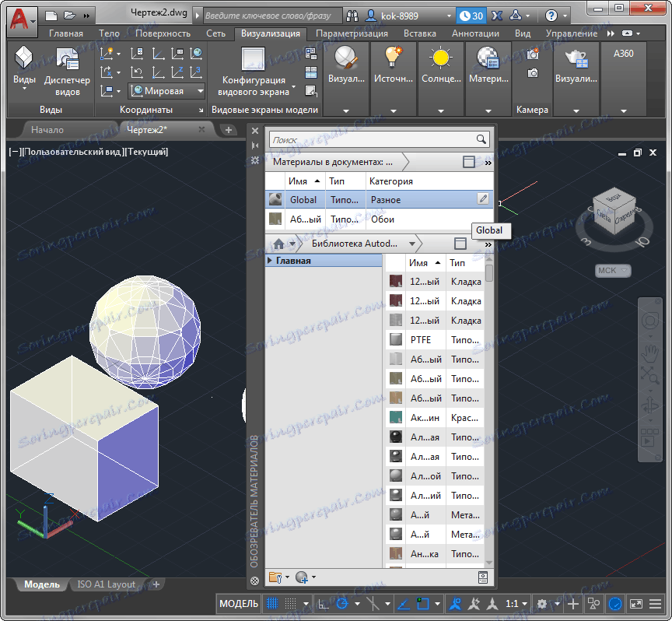
Task: Click the search magnifier in materials browser
Action: 481,140
